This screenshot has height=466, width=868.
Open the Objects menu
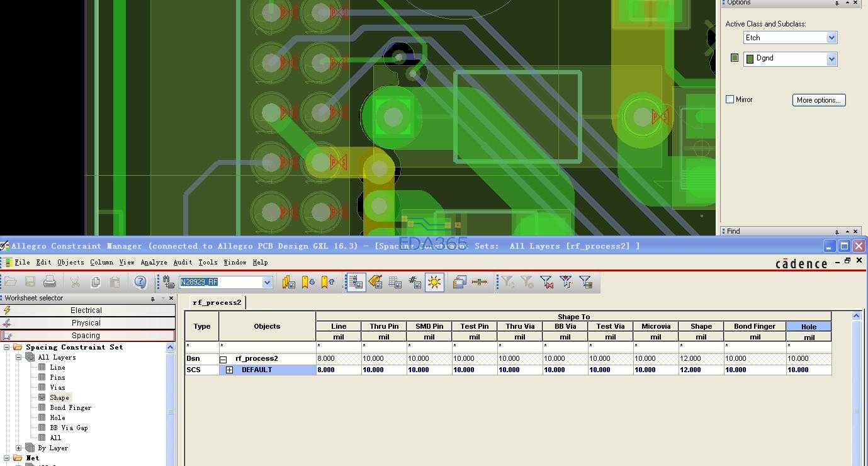(x=70, y=263)
